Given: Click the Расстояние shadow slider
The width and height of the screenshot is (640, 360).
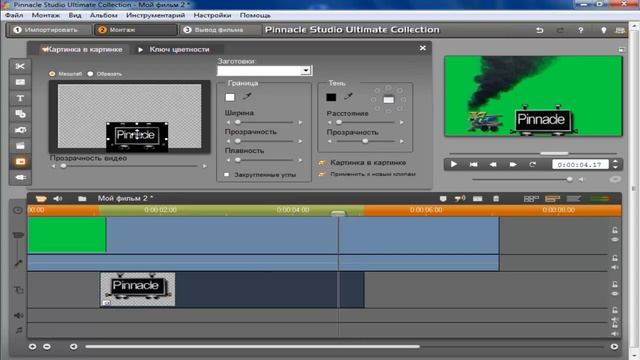Looking at the screenshot, I should (x=339, y=122).
